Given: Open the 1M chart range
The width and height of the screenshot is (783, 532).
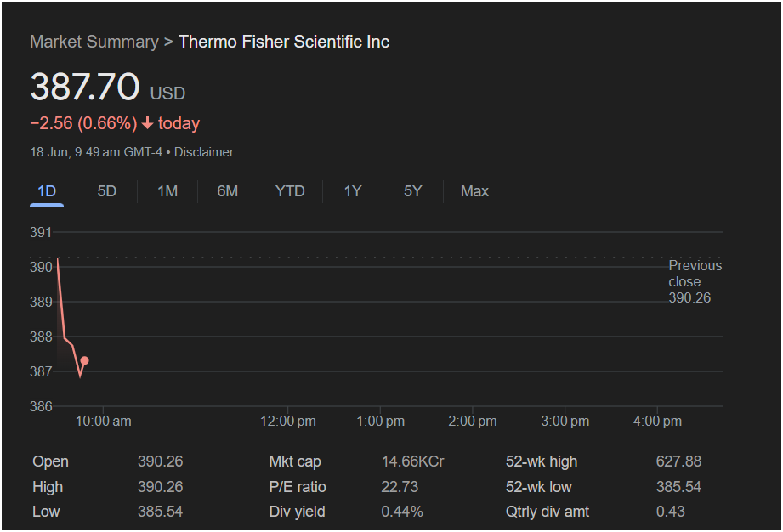Looking at the screenshot, I should point(167,191).
